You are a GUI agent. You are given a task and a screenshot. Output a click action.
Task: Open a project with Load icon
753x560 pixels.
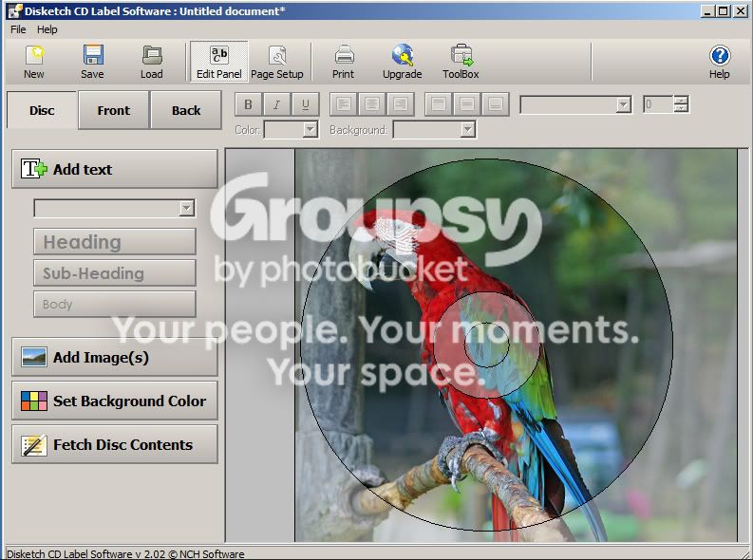pos(152,62)
